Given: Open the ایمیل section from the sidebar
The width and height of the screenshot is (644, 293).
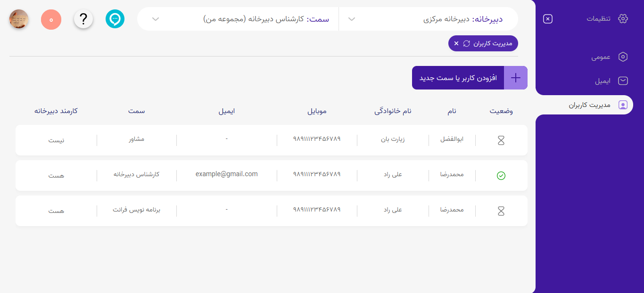Looking at the screenshot, I should click(x=603, y=81).
